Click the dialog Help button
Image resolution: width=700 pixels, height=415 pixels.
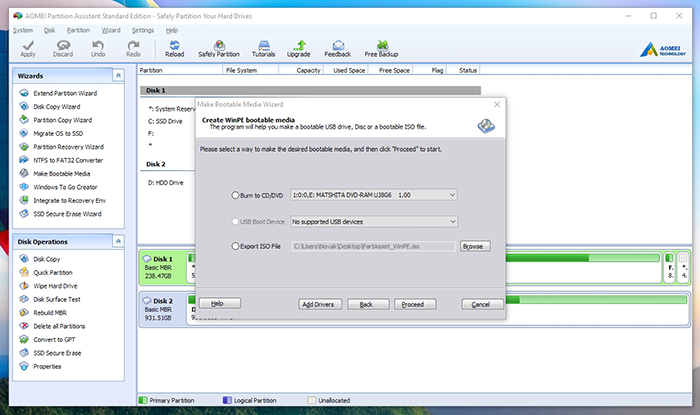pos(220,303)
